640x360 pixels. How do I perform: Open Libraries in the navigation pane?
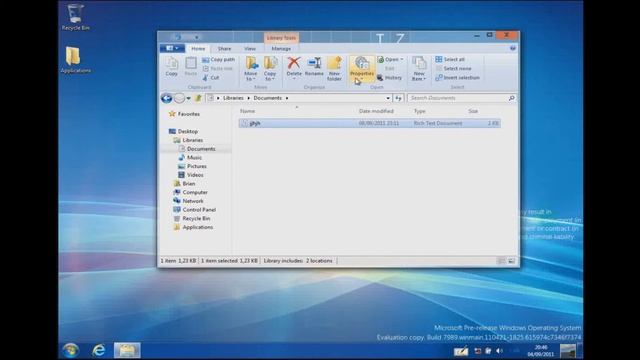point(188,140)
